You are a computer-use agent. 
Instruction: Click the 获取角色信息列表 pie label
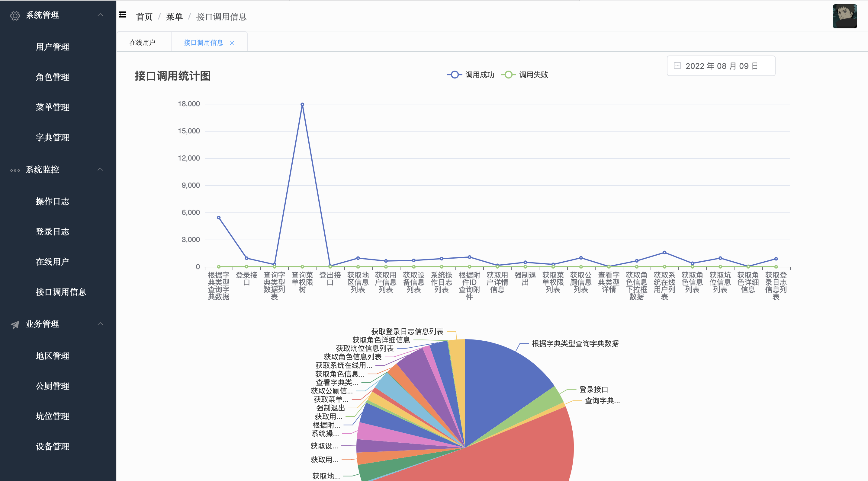click(352, 356)
